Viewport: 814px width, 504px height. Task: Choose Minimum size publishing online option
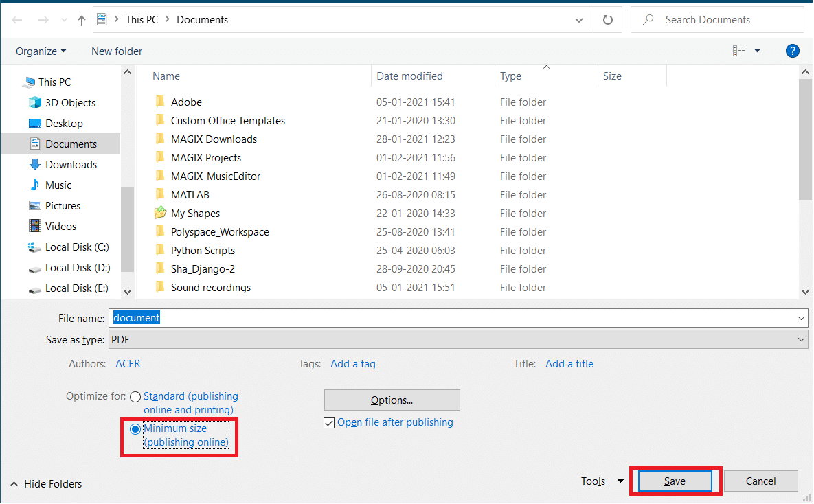coord(135,429)
